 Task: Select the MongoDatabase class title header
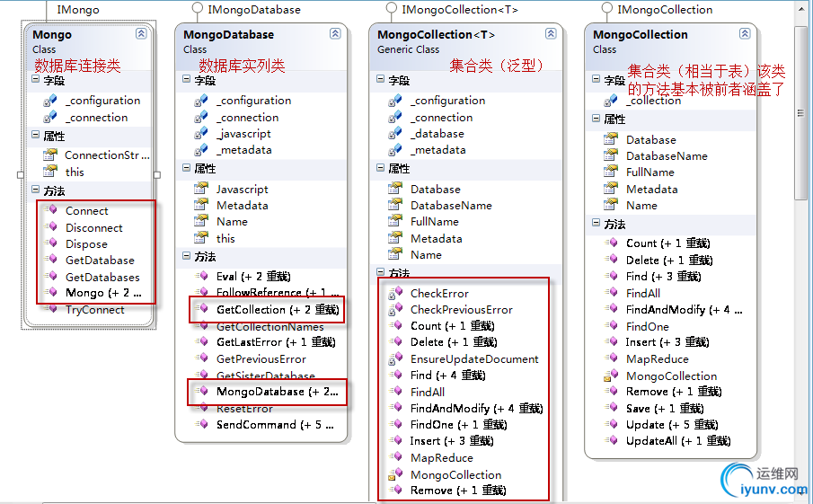tap(229, 35)
